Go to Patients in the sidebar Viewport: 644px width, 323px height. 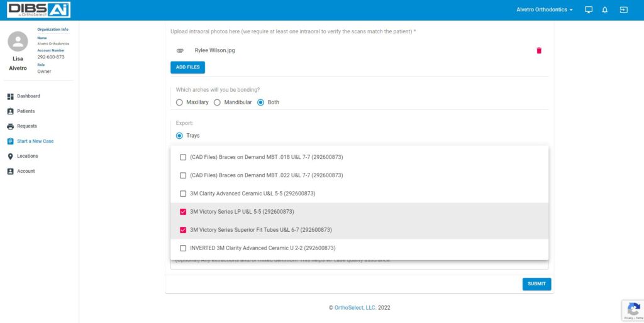[x=26, y=111]
